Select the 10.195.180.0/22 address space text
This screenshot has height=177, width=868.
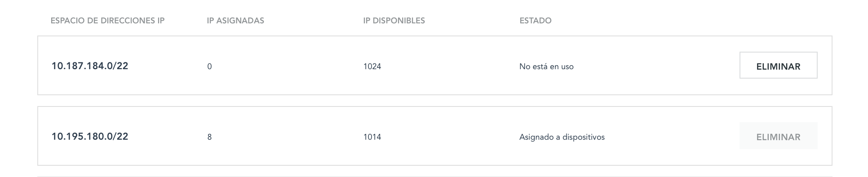[90, 137]
